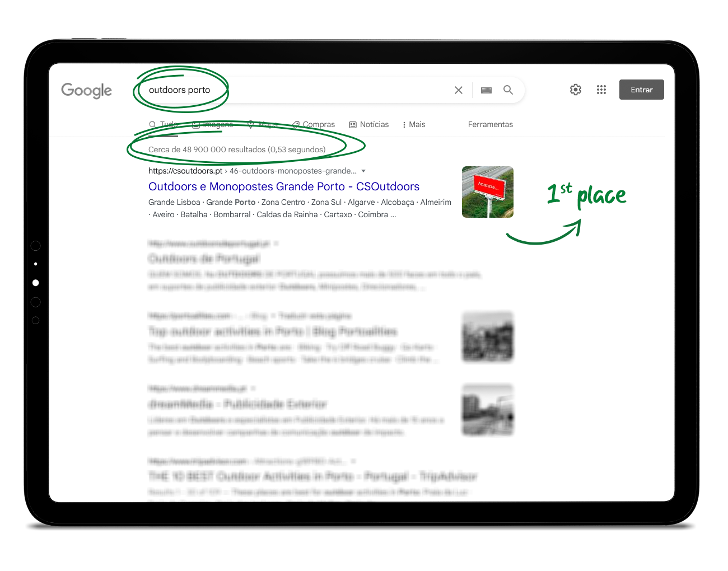
Task: Switch to the Compras tab
Action: [x=314, y=124]
